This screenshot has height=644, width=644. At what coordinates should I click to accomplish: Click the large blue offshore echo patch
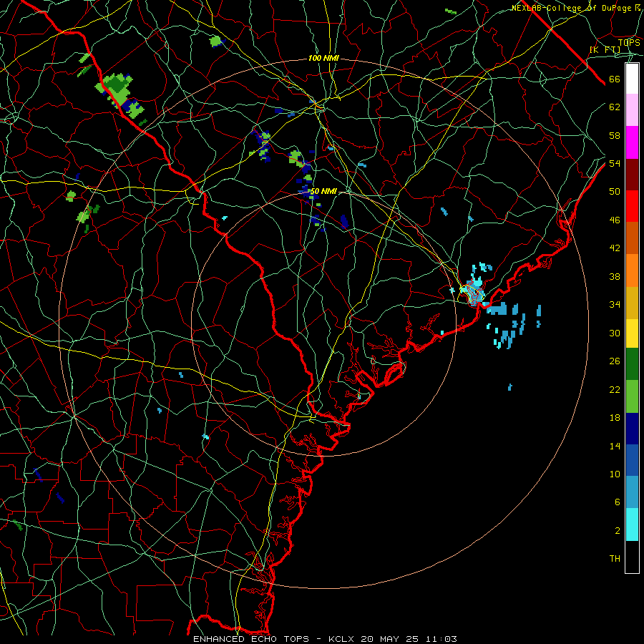point(497,308)
